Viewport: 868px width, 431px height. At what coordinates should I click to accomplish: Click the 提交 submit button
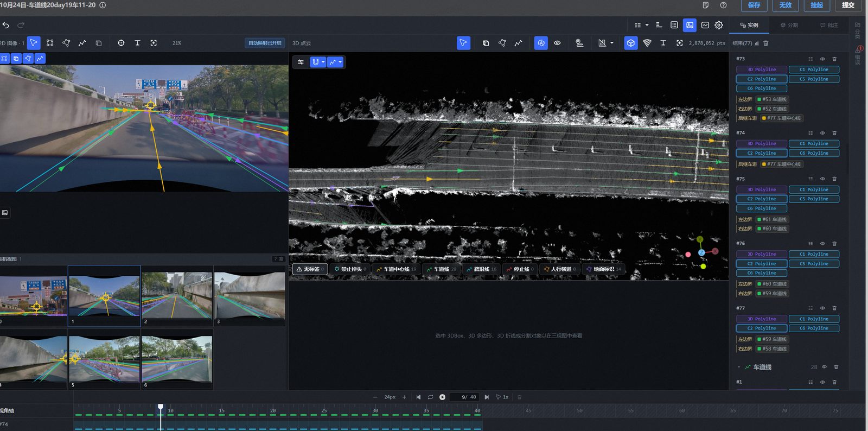[848, 5]
